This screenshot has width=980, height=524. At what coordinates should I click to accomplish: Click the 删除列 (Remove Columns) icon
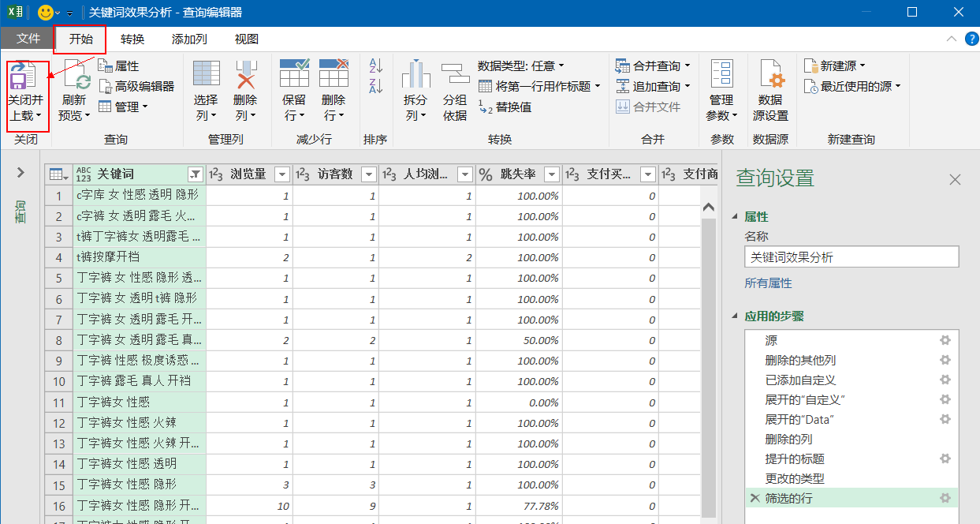click(x=245, y=75)
